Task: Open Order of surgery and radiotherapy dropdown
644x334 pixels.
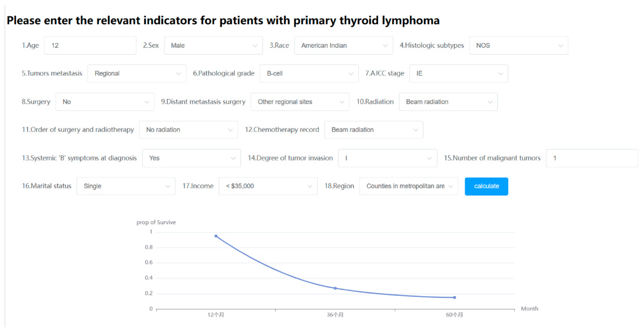Action: point(188,130)
